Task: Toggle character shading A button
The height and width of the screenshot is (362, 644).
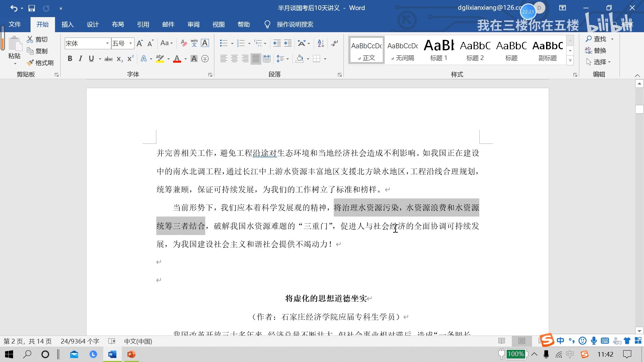Action: tap(194, 59)
